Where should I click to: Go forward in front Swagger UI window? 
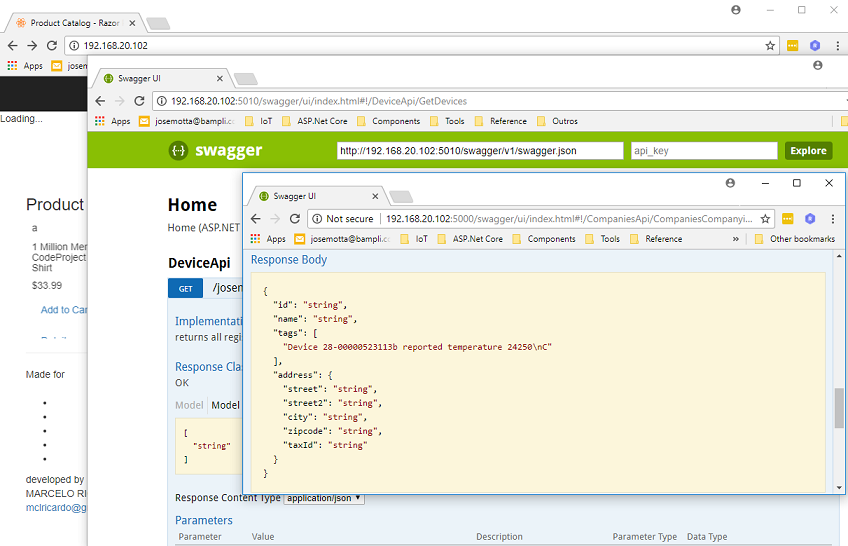point(275,219)
